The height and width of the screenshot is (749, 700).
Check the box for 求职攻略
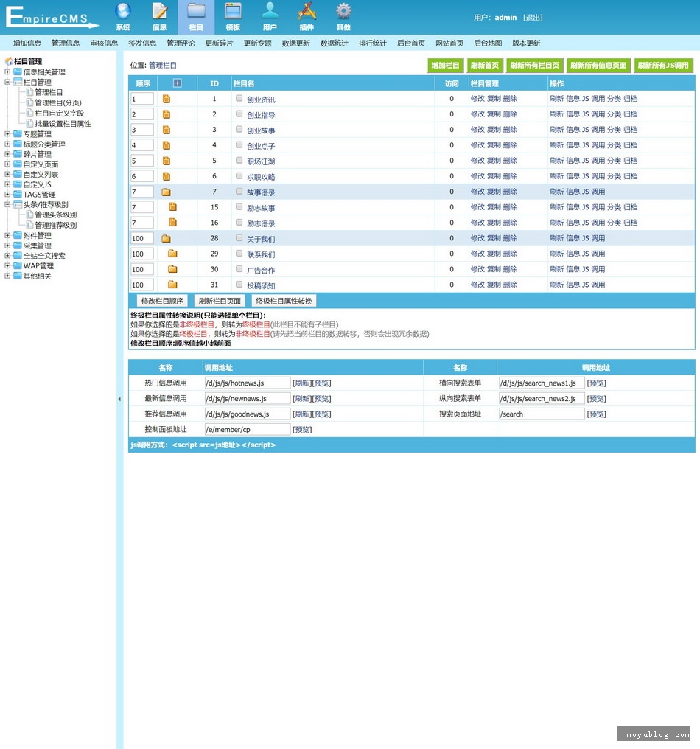tap(239, 175)
